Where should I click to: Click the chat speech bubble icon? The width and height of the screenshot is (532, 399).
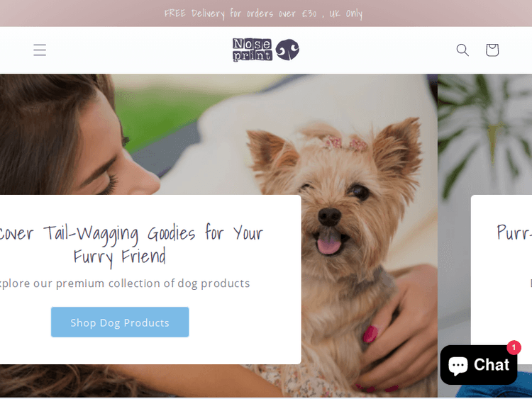click(x=458, y=366)
